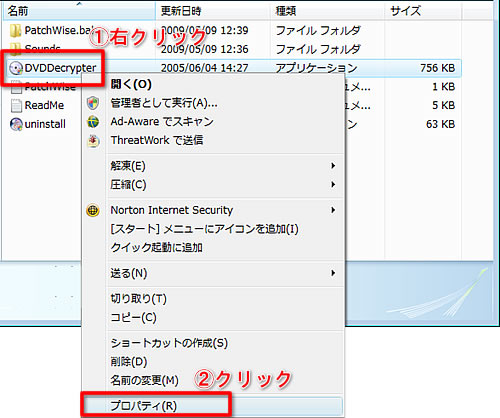Select the ReadMe file name
The height and width of the screenshot is (418, 500).
click(44, 106)
